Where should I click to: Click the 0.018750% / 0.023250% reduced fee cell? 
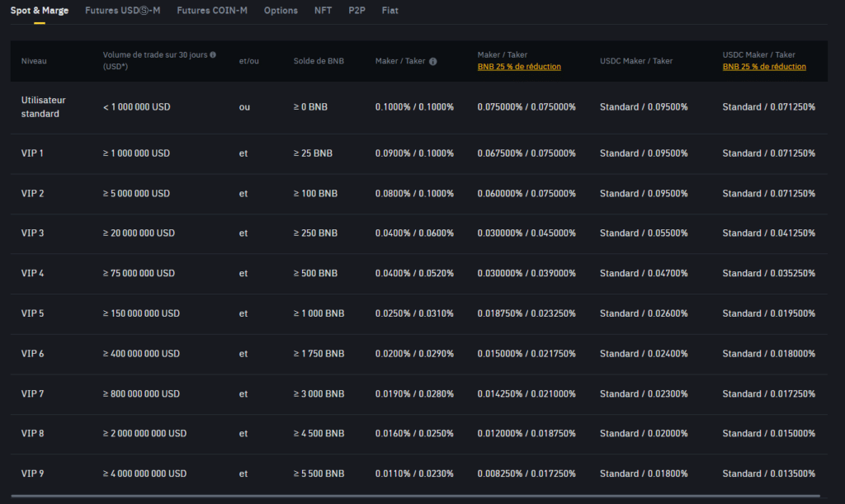coord(526,313)
